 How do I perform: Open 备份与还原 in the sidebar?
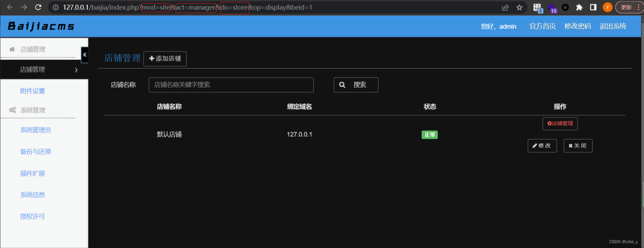[x=35, y=151]
